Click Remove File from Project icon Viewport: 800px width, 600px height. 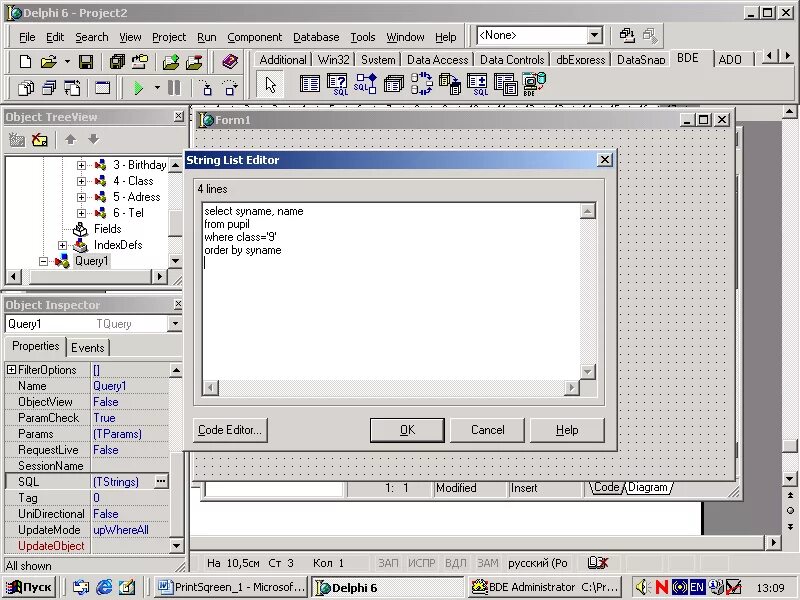point(194,62)
